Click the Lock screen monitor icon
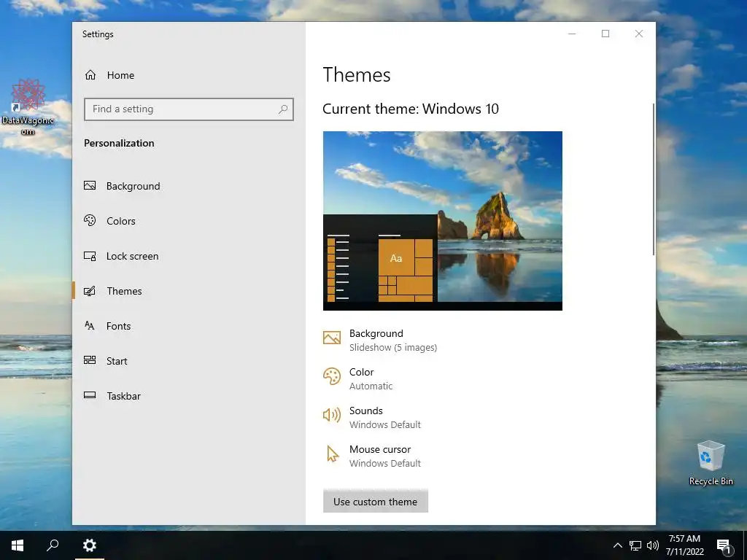 (90, 256)
